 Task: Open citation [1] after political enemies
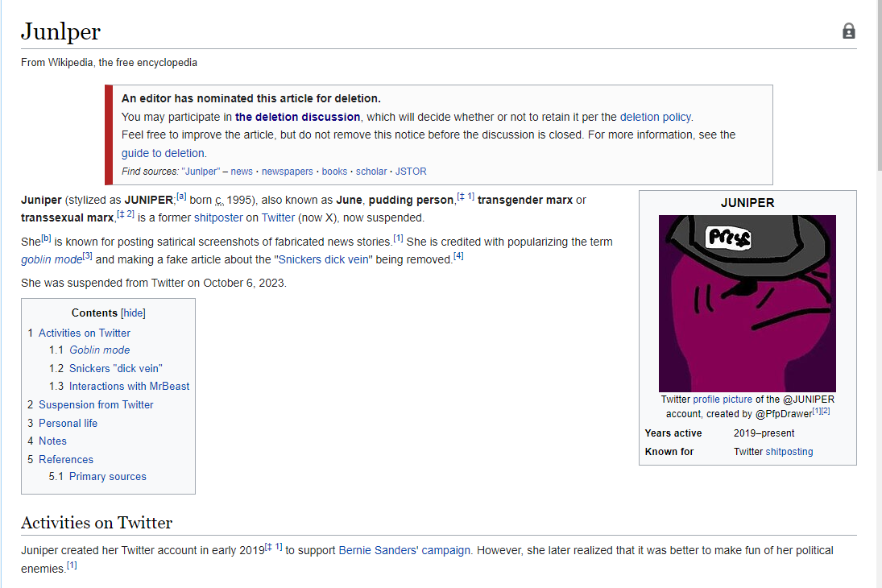pos(72,565)
